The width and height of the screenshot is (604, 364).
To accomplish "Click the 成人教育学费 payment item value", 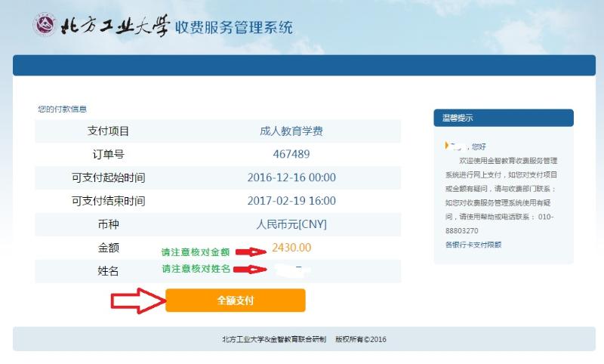I will pyautogui.click(x=291, y=131).
